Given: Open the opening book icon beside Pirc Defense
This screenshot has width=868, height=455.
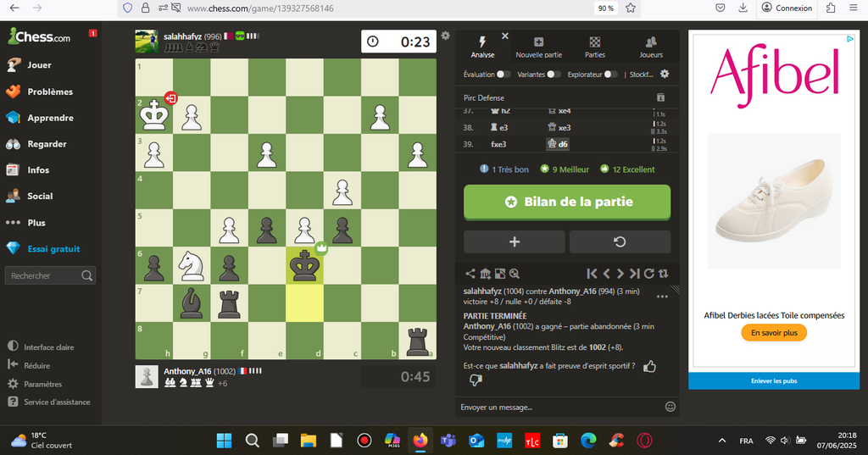Looking at the screenshot, I should click(x=660, y=97).
